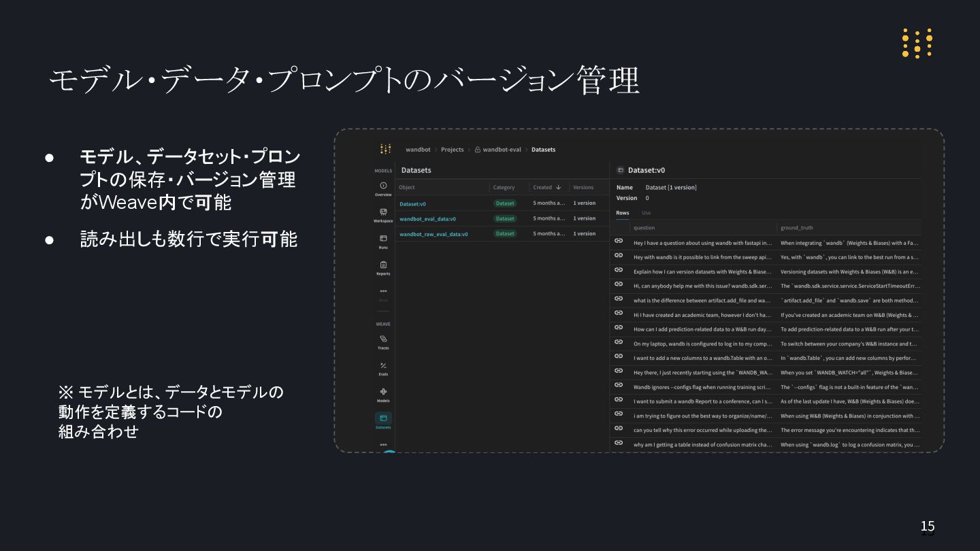The image size is (980, 551).
Task: Copy link for the uploading error question row
Action: pyautogui.click(x=619, y=428)
